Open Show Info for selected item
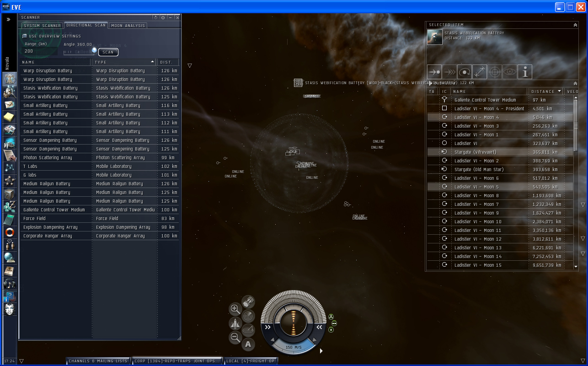Image resolution: width=588 pixels, height=366 pixels. pyautogui.click(x=525, y=72)
